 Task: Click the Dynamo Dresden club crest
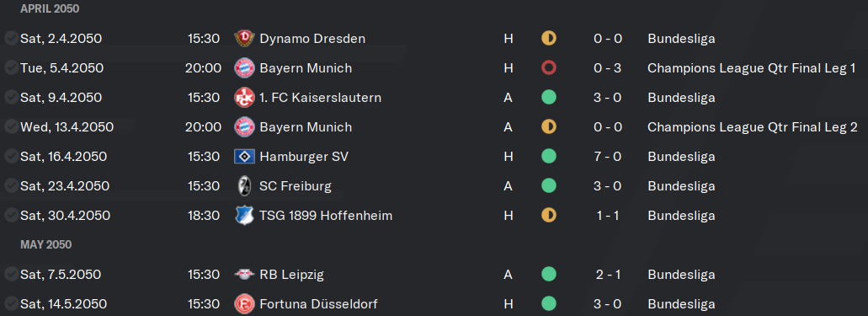244,38
